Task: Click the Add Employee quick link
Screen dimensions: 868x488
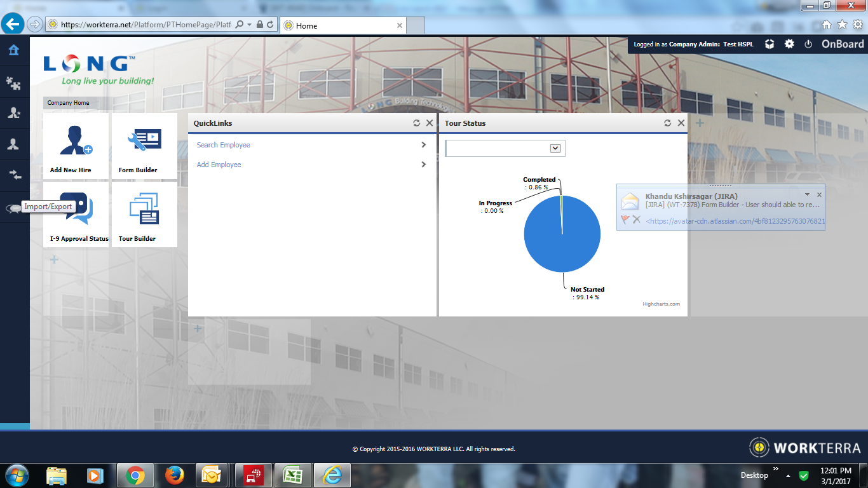Action: pyautogui.click(x=219, y=165)
